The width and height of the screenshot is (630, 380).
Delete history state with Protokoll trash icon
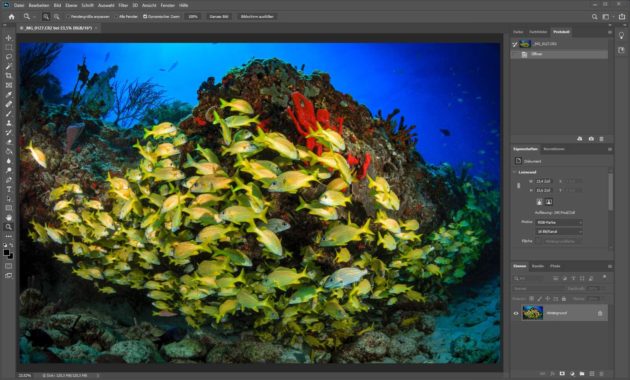(x=601, y=139)
